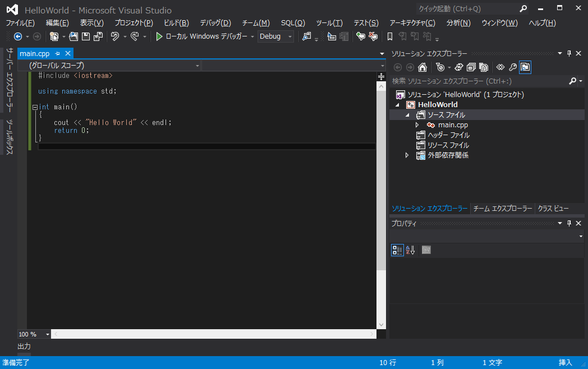Toggle the auto-hide pin on Solution Explorer
The image size is (588, 369).
(x=568, y=53)
